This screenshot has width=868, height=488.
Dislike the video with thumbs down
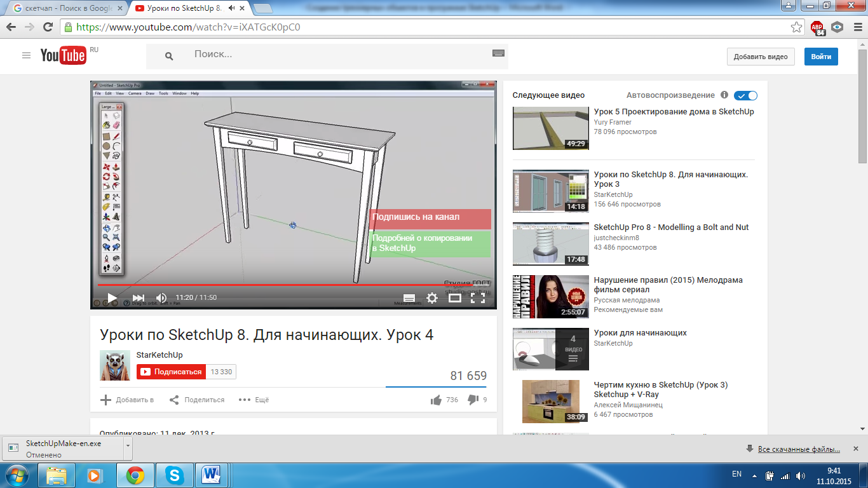tap(473, 400)
